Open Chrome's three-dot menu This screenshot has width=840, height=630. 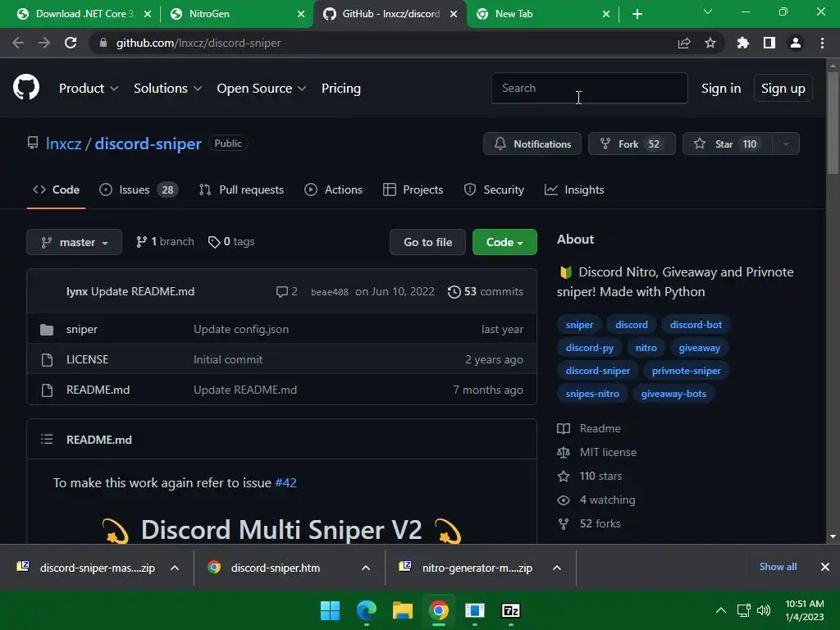[822, 43]
